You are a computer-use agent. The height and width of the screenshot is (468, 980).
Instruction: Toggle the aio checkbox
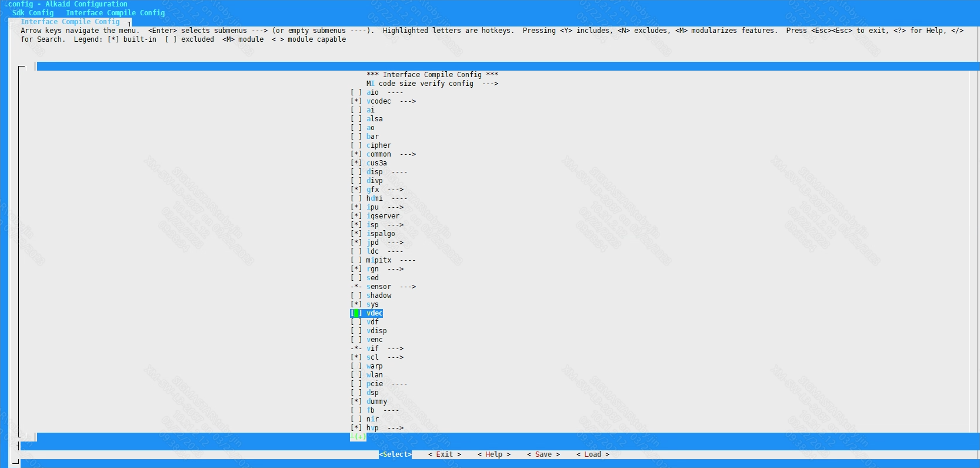356,92
